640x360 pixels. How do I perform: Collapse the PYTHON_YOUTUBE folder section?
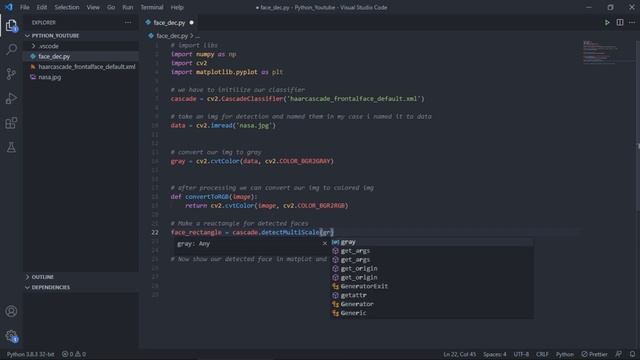[x=81, y=36]
